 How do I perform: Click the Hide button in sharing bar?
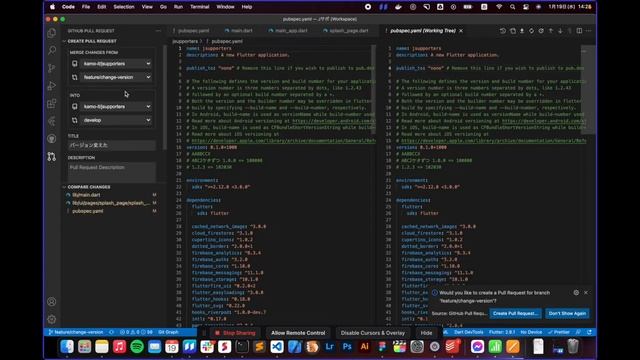tap(426, 333)
